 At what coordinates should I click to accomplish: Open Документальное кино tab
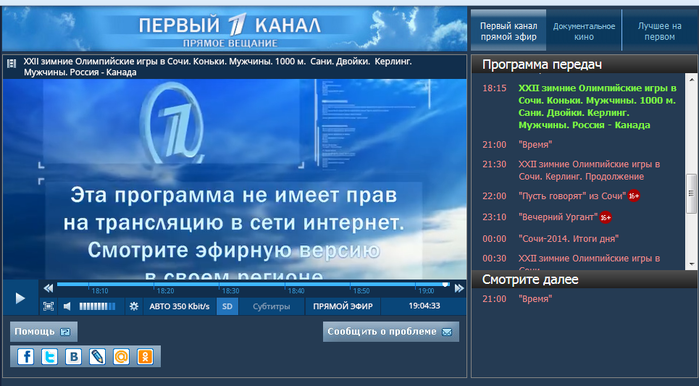click(584, 31)
